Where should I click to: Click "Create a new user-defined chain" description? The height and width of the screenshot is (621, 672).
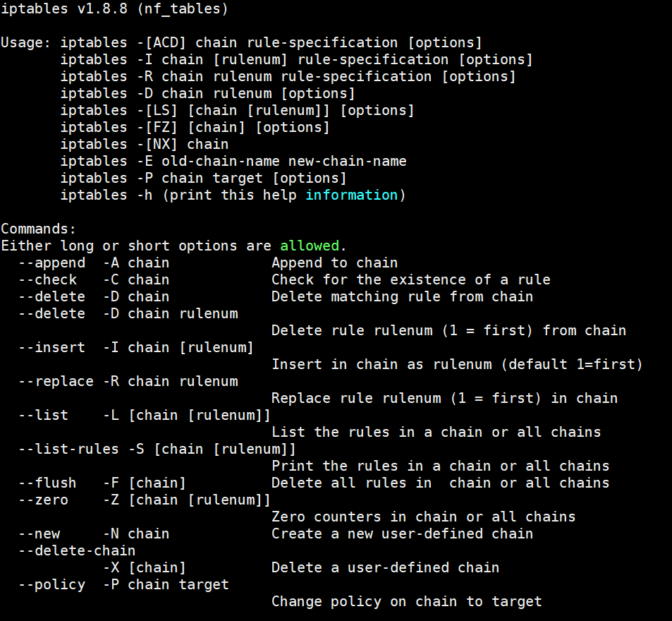(x=402, y=534)
